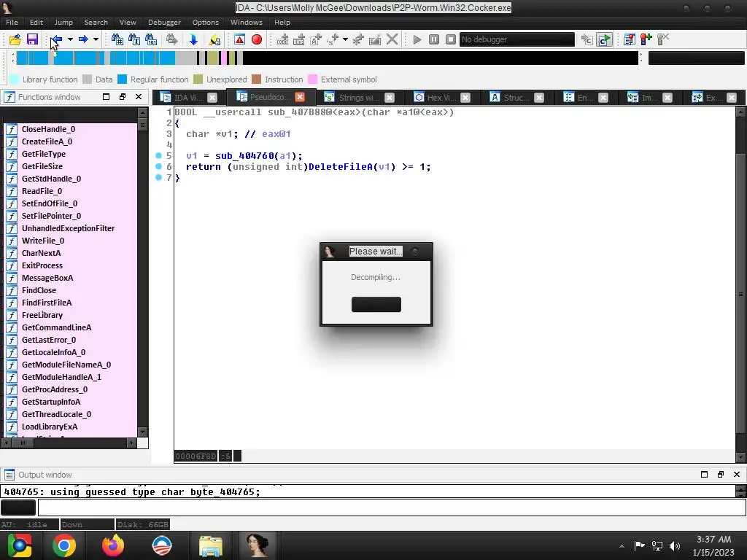Select LoadLibraryExA function entry

(x=71, y=427)
